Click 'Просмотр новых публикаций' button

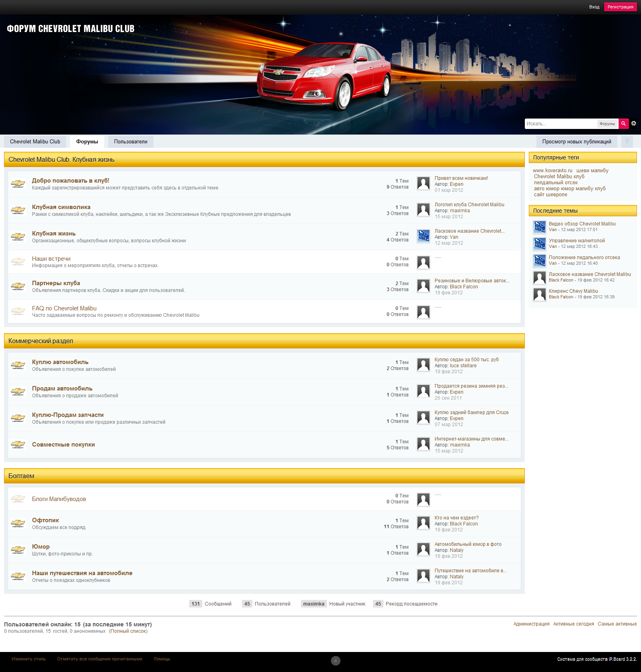pyautogui.click(x=576, y=142)
